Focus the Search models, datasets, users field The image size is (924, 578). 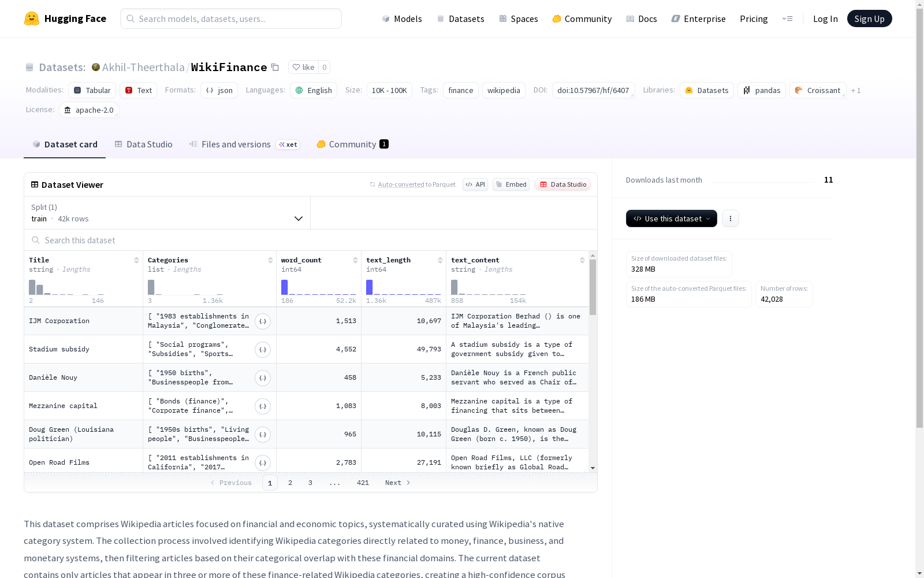coord(231,18)
